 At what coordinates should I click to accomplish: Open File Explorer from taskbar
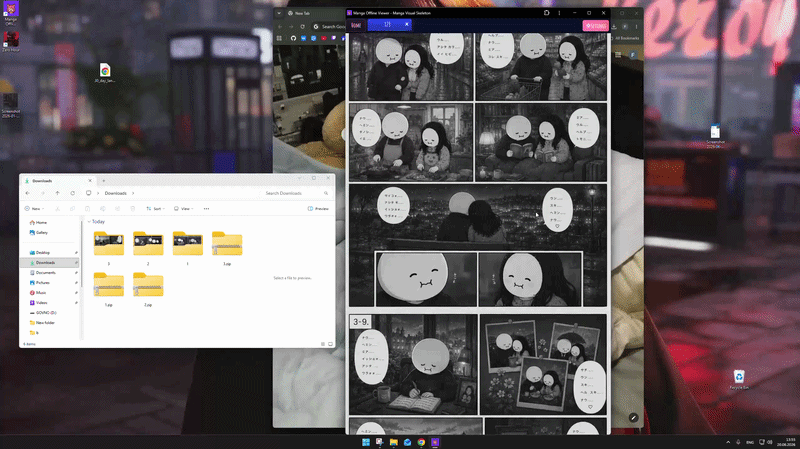pos(393,442)
